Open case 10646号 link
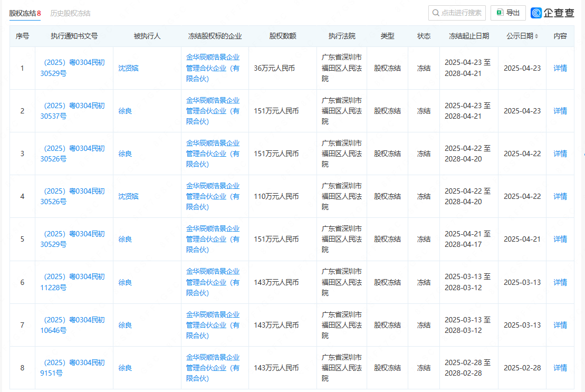The width and height of the screenshot is (585, 392). (72, 325)
